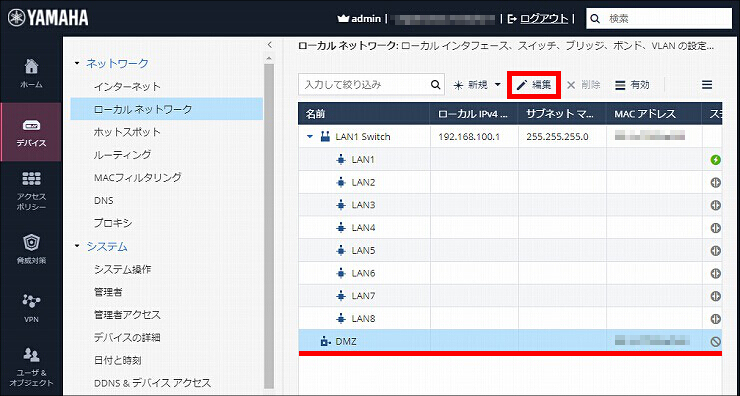Click the 編集 edit button

tap(534, 85)
